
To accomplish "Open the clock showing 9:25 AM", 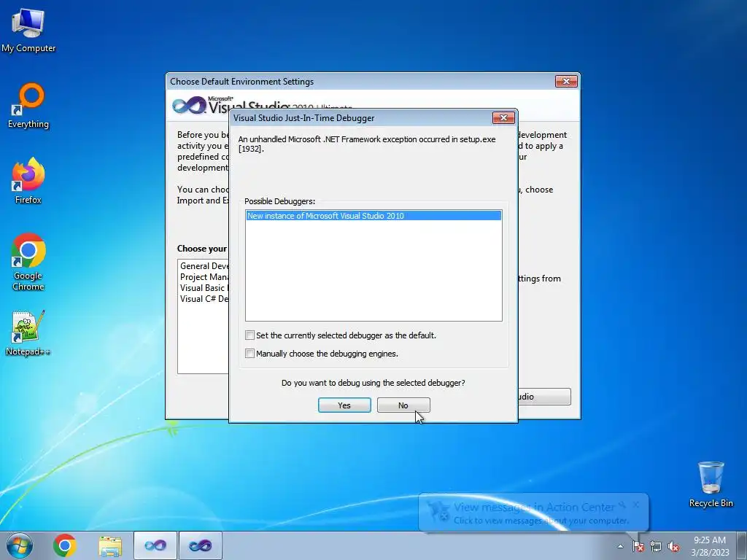I will click(710, 545).
